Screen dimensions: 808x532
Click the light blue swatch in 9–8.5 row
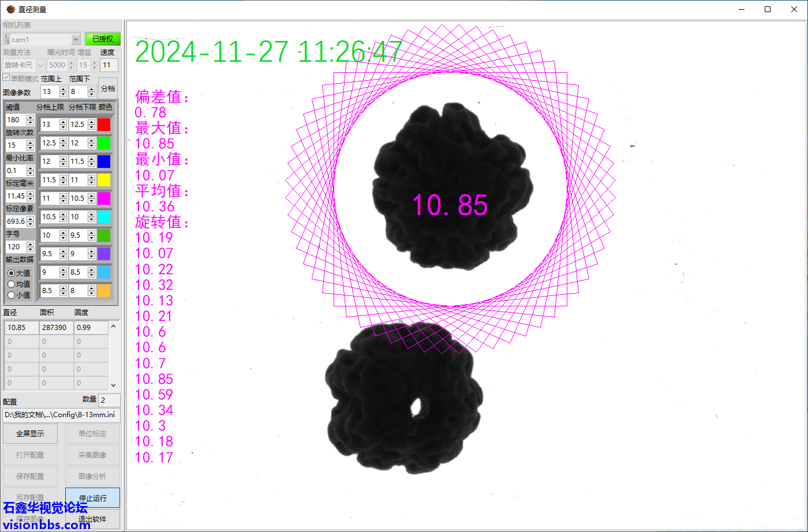coord(104,272)
